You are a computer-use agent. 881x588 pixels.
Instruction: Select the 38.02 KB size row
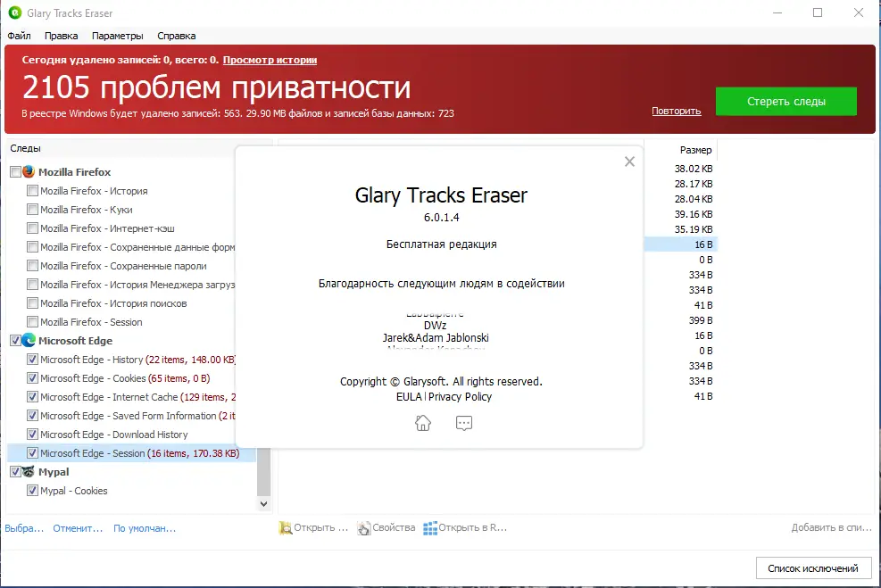pos(681,169)
